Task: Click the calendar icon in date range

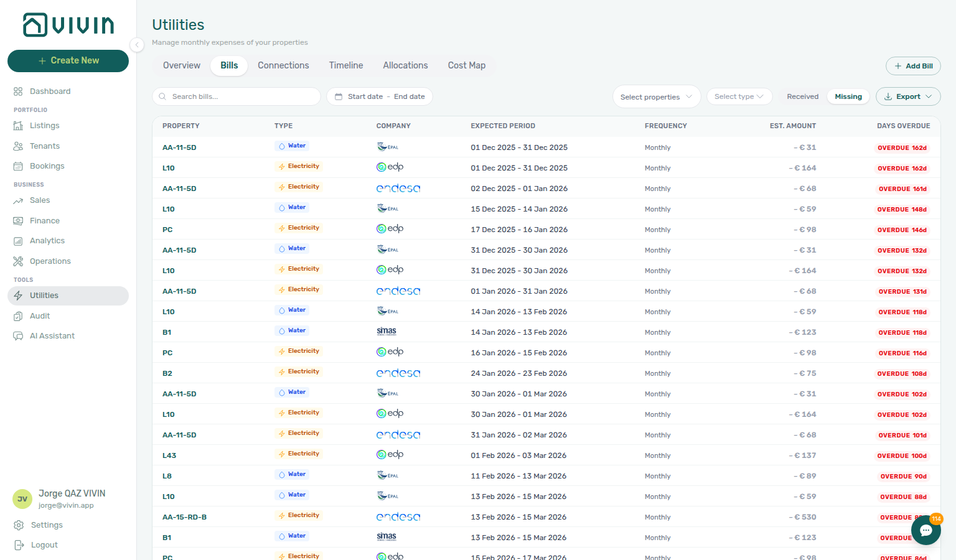Action: [x=339, y=96]
